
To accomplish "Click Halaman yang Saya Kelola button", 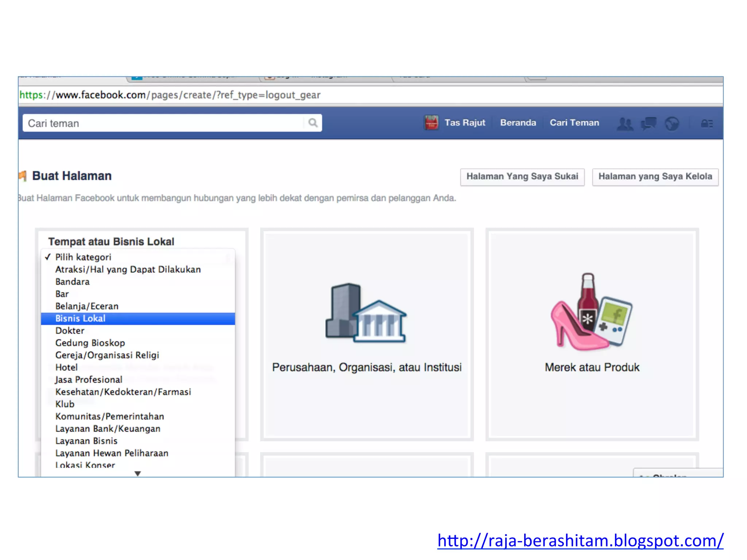I will (x=655, y=177).
